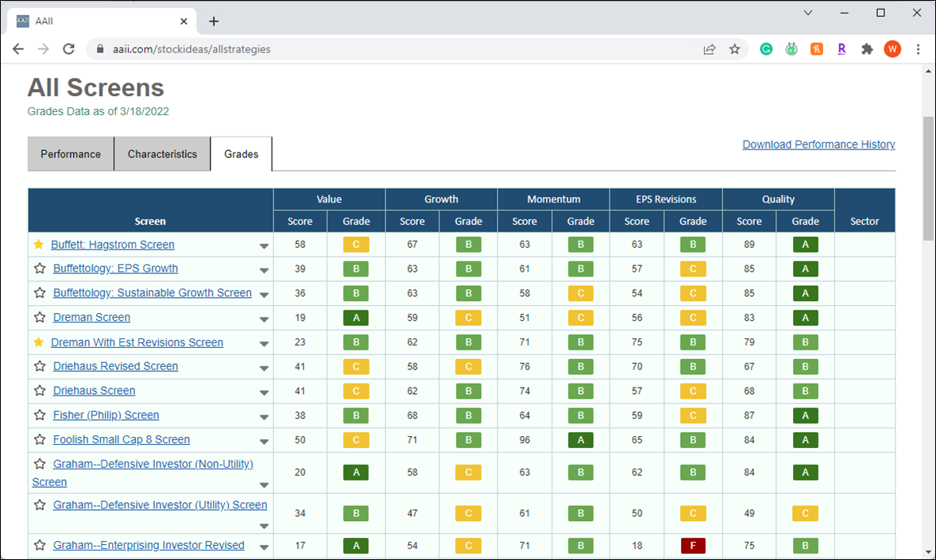Screen dimensions: 936x560
Task: Open the Chrome three-dot menu
Action: (918, 49)
